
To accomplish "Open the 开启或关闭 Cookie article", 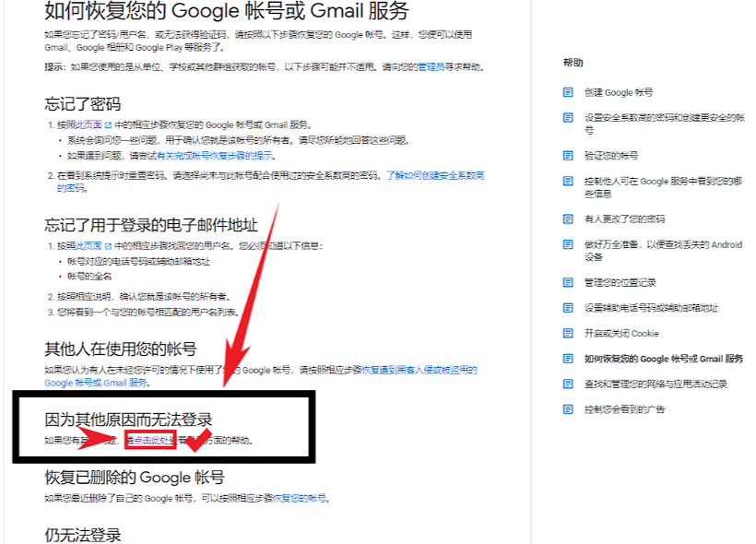I will (x=621, y=333).
